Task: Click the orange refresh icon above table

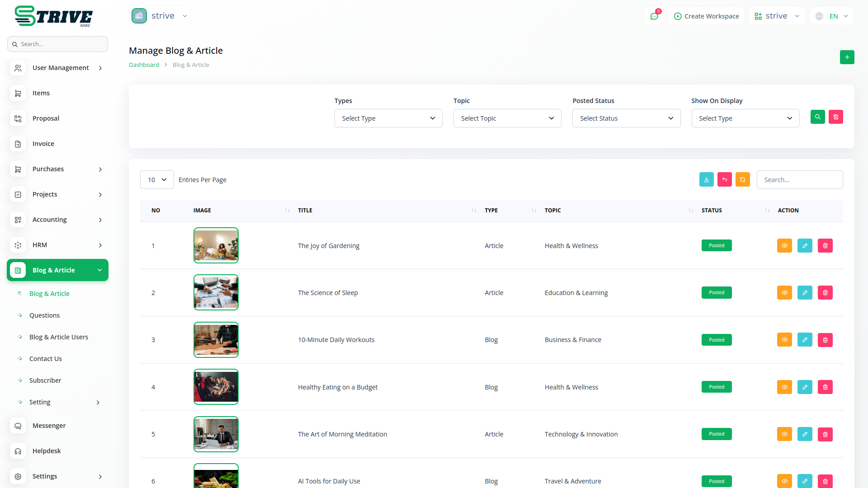Action: [742, 179]
